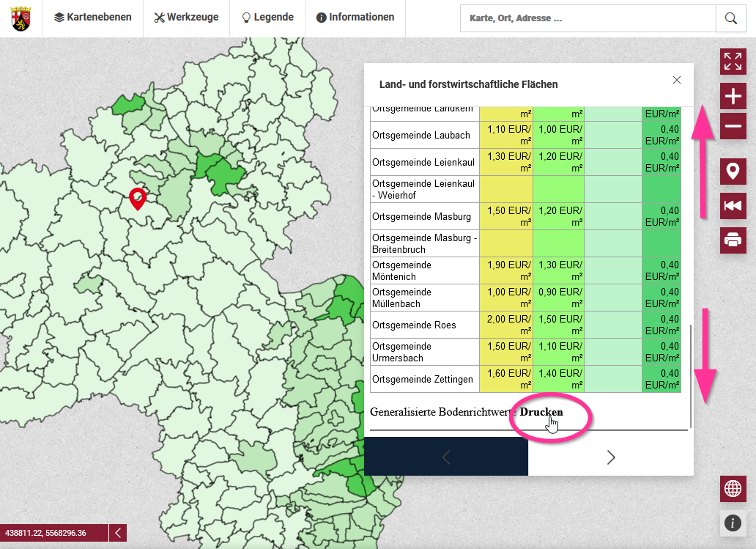Open the Legende menu
The width and height of the screenshot is (756, 549).
pos(267,18)
